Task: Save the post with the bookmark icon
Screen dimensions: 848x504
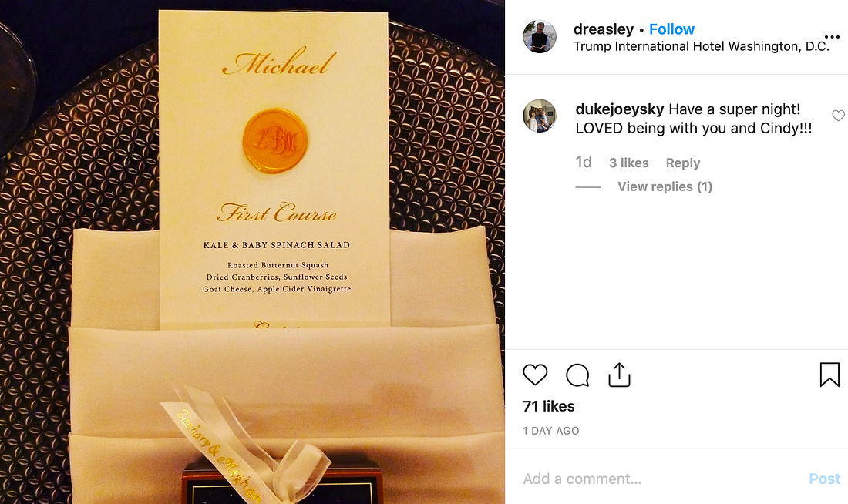Action: (x=829, y=375)
